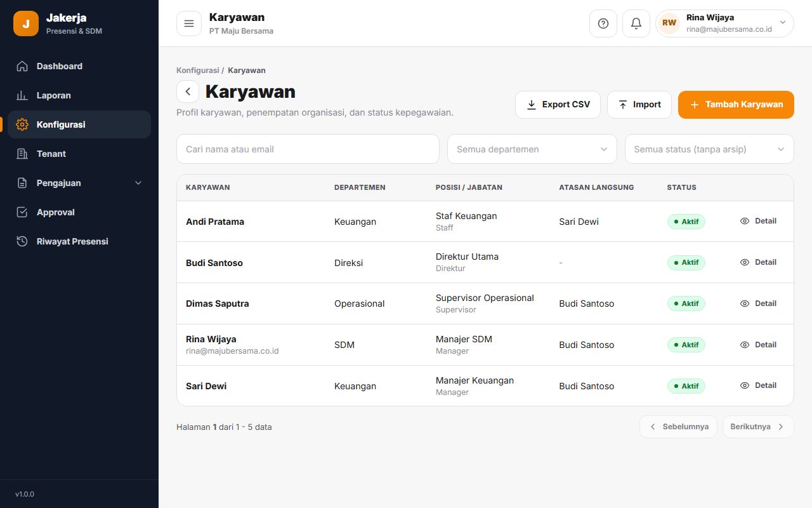The image size is (812, 508).
Task: Open the help question-mark icon
Action: click(x=603, y=23)
